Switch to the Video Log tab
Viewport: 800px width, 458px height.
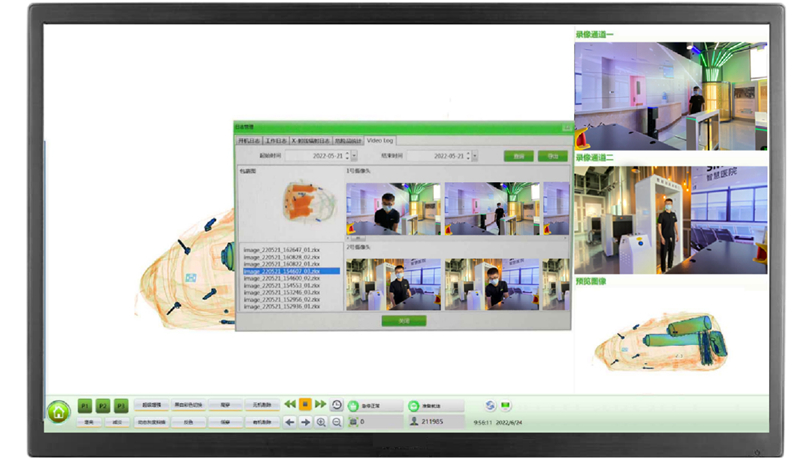(380, 141)
